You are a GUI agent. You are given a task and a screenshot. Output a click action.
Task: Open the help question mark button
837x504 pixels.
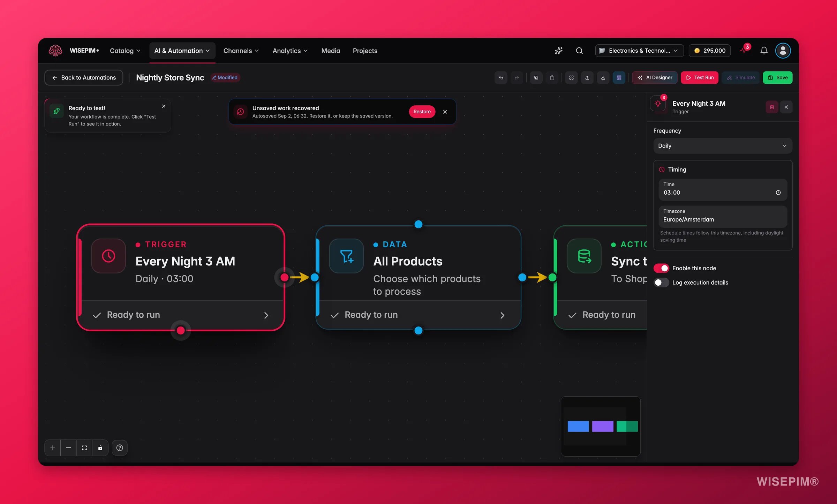click(x=120, y=448)
